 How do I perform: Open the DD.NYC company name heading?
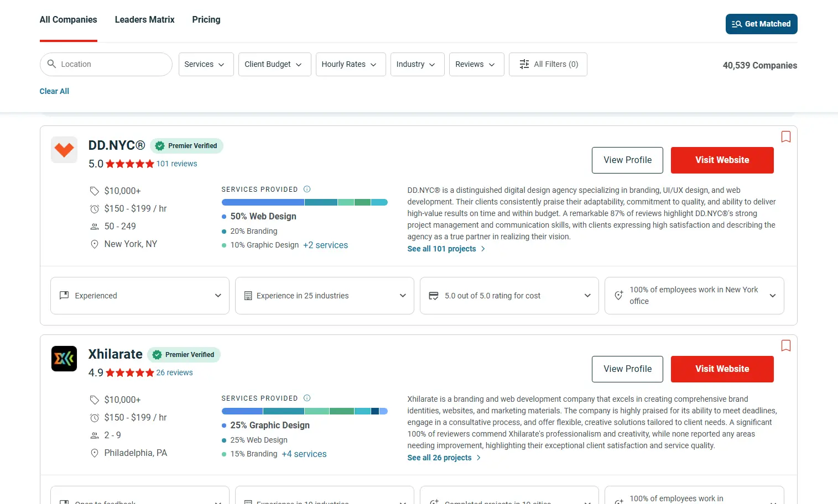click(117, 145)
